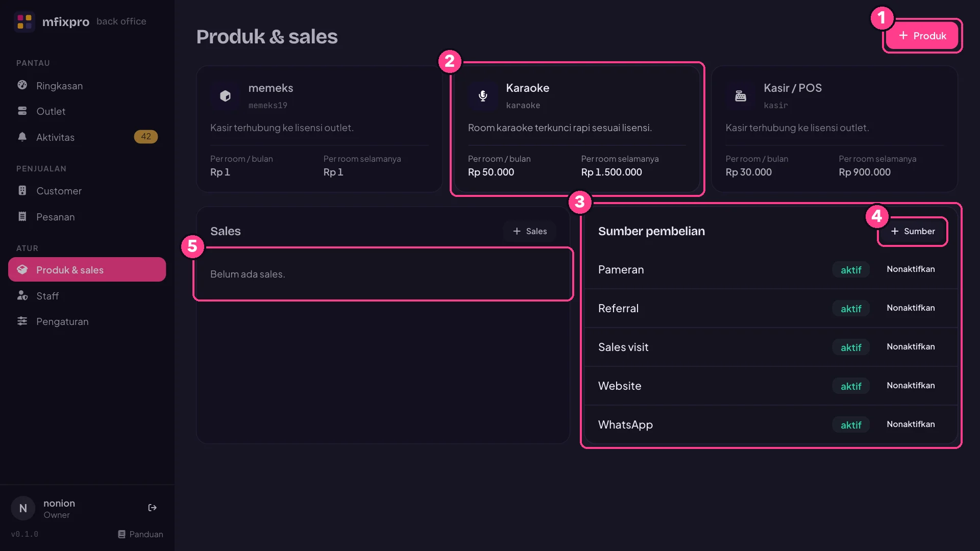This screenshot has height=551, width=980.
Task: Open Ringkasan dashboard icon in sidebar
Action: tap(22, 85)
